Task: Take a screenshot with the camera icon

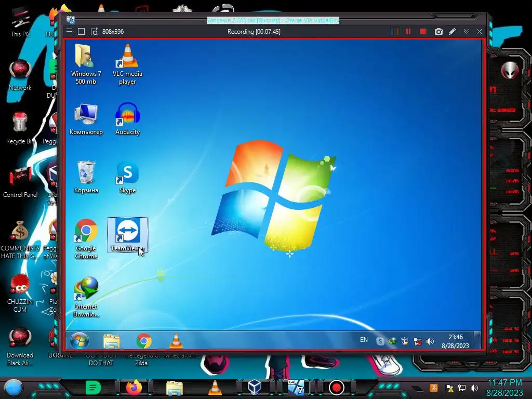Action: [x=438, y=32]
